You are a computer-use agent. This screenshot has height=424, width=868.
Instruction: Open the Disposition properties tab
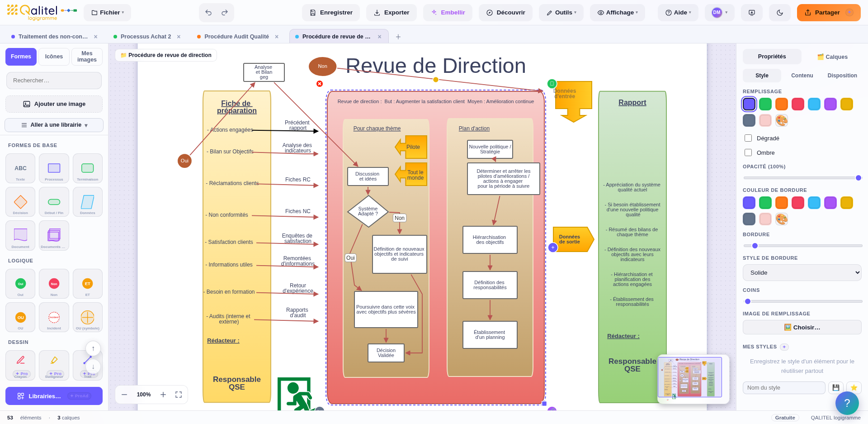click(842, 76)
